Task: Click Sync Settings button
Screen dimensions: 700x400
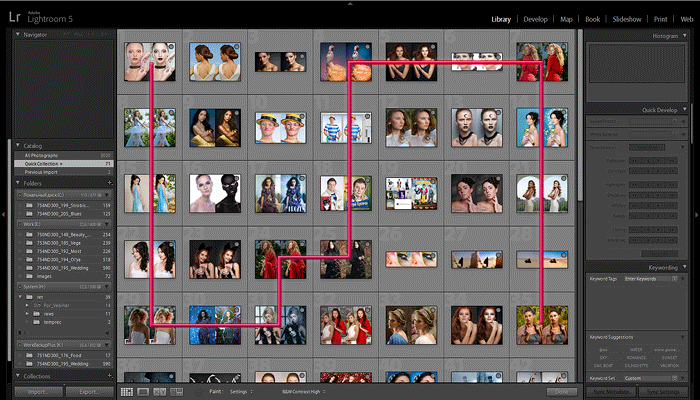Action: click(x=663, y=392)
